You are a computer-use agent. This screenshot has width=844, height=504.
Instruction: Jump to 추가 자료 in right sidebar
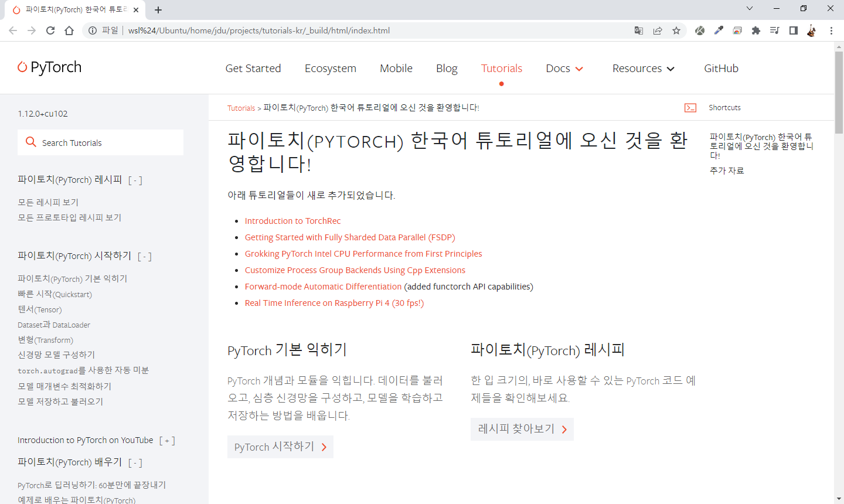[727, 171]
